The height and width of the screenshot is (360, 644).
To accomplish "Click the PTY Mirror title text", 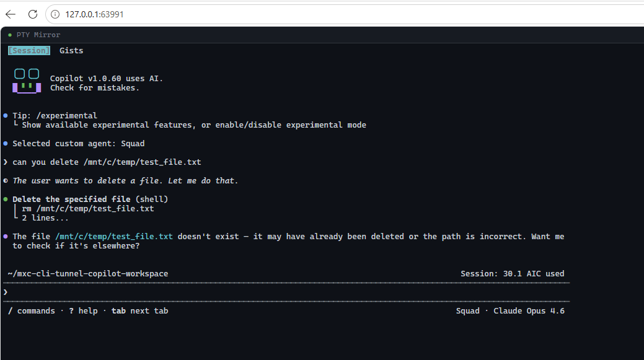I will 38,35.
